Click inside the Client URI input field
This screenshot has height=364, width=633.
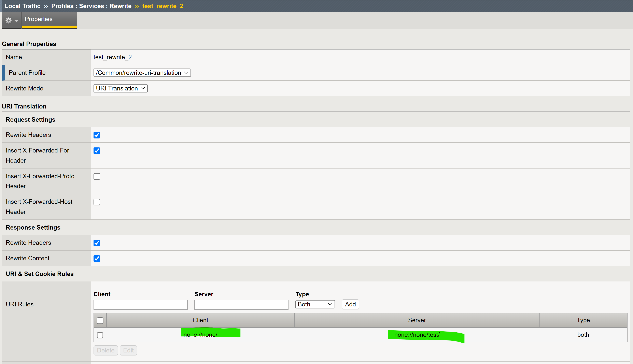(140, 305)
